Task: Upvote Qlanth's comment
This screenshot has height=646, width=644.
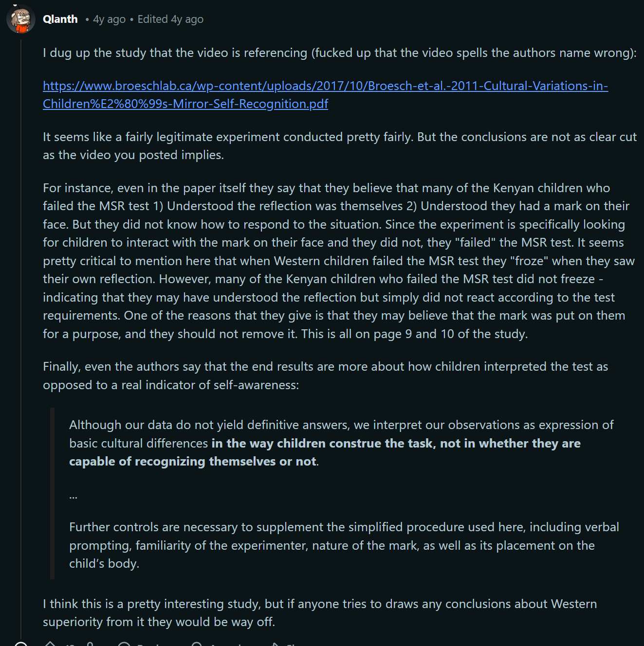Action: pyautogui.click(x=50, y=644)
